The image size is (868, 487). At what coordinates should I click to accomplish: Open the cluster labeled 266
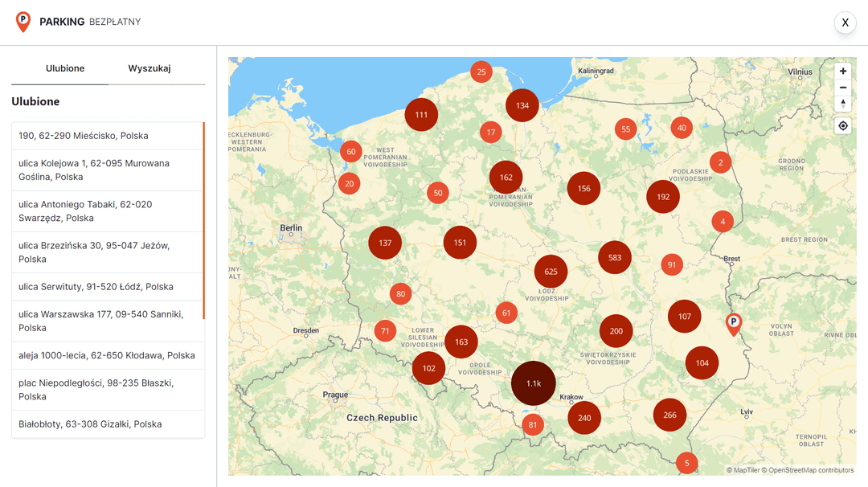(x=669, y=415)
